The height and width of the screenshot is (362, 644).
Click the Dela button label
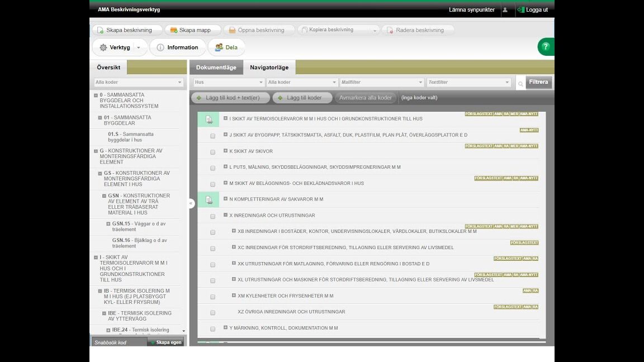(x=231, y=47)
